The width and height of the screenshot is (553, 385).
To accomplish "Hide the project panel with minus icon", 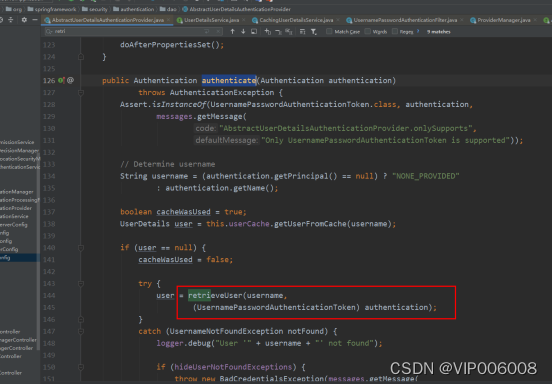I will click(35, 20).
